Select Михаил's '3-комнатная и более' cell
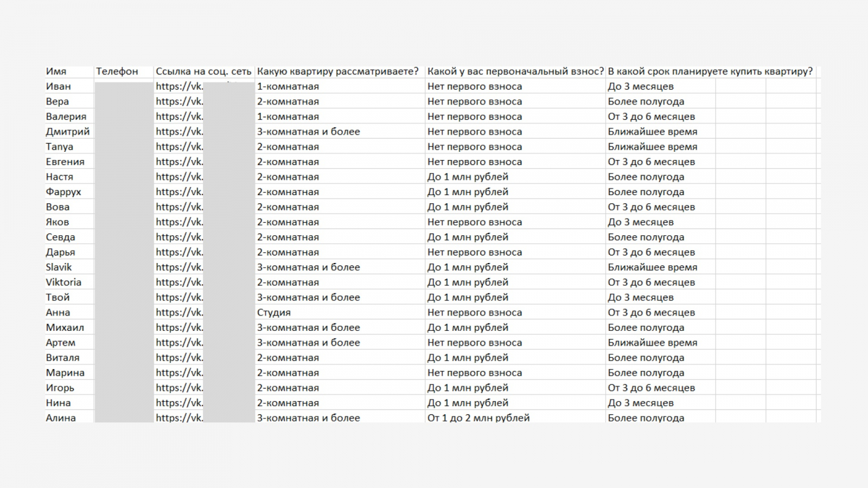The height and width of the screenshot is (488, 868). 308,328
